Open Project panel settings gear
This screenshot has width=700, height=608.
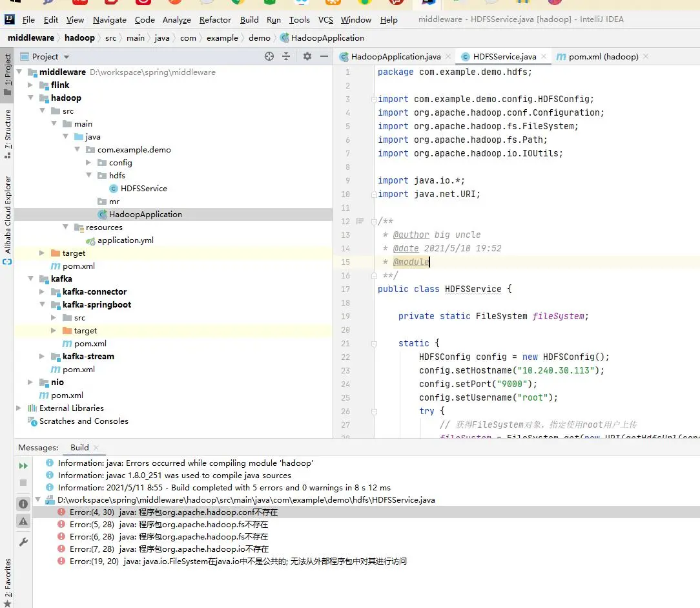point(307,57)
